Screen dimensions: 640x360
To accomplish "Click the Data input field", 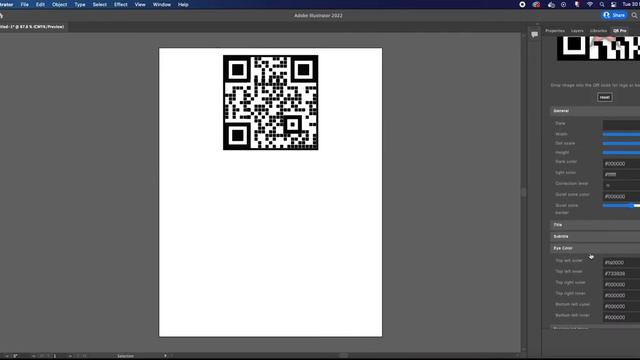I will click(x=621, y=124).
